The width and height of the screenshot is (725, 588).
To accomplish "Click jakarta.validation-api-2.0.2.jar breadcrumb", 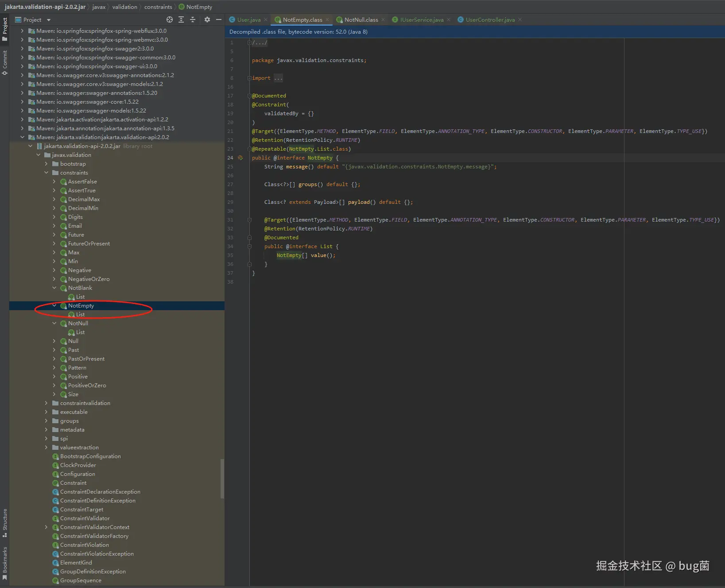I will pos(45,7).
